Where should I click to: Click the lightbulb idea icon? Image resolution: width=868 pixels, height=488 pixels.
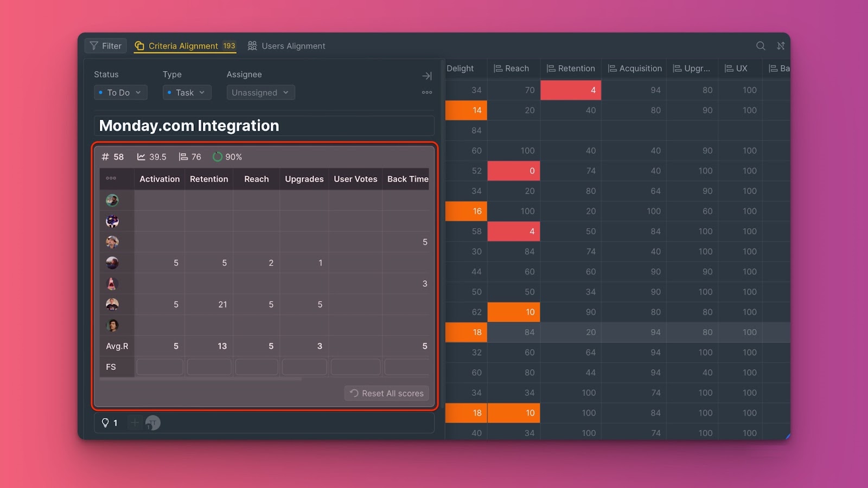[x=105, y=423]
